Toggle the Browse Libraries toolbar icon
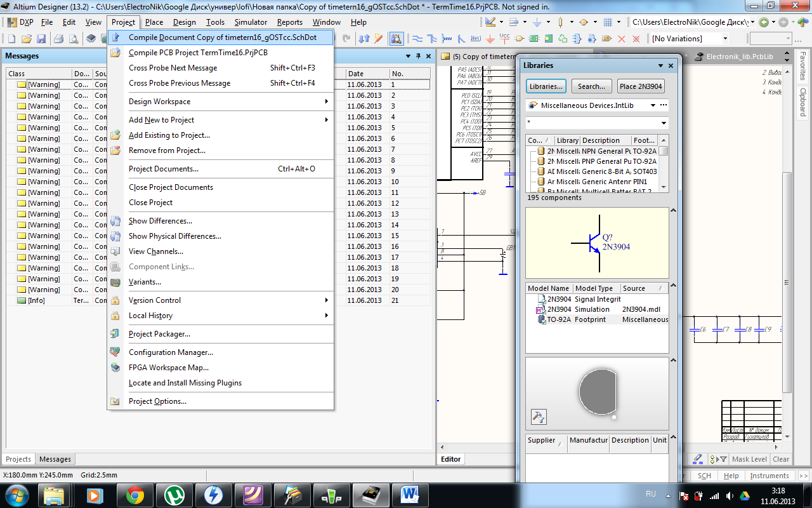The image size is (812, 508). pos(396,39)
